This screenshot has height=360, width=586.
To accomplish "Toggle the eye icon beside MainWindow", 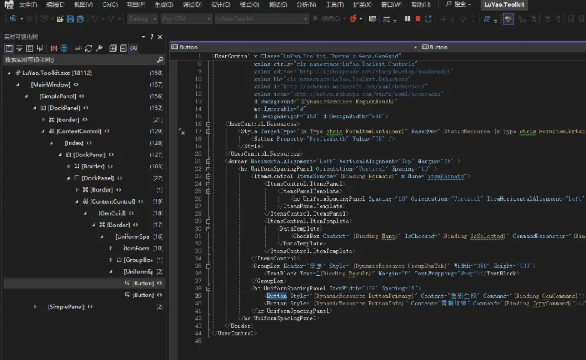I will [x=76, y=84].
